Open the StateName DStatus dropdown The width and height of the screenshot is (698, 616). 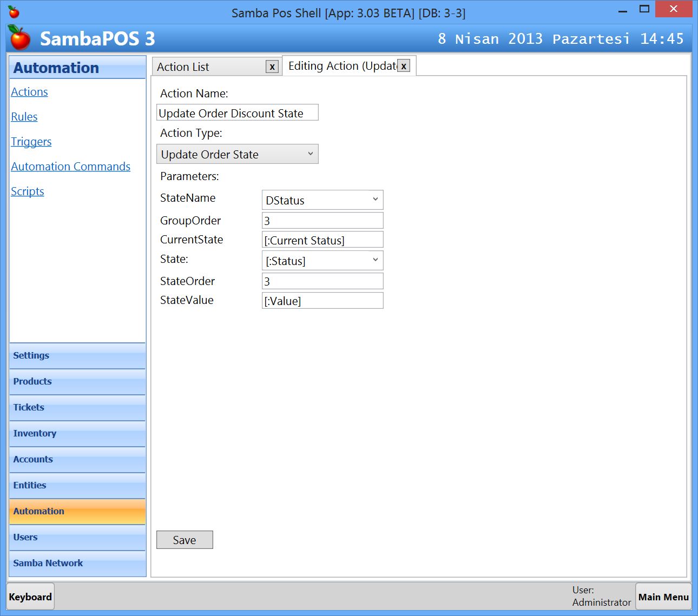pos(322,200)
